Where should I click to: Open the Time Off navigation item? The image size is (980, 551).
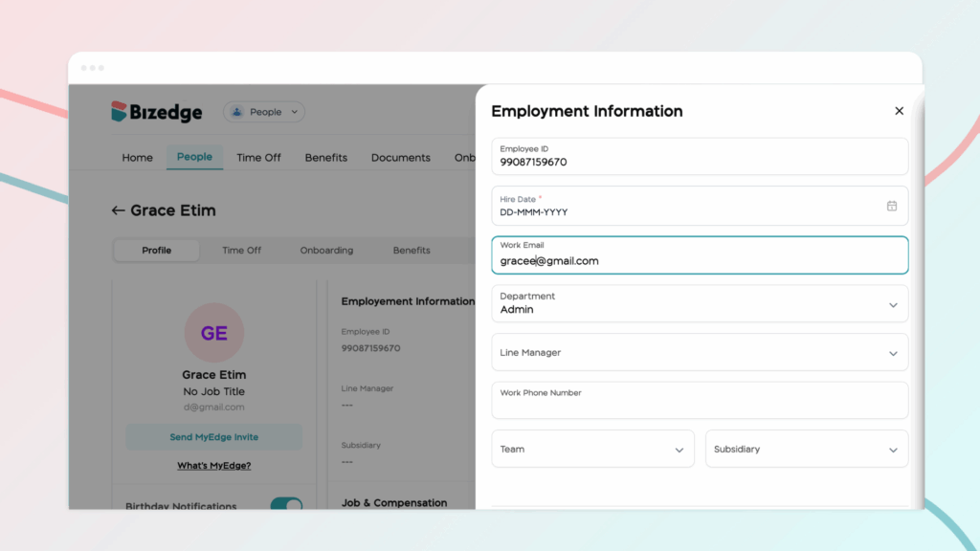[x=258, y=158]
